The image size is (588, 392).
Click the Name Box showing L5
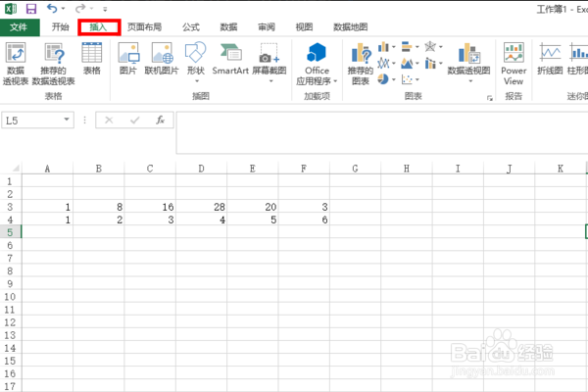[32, 121]
